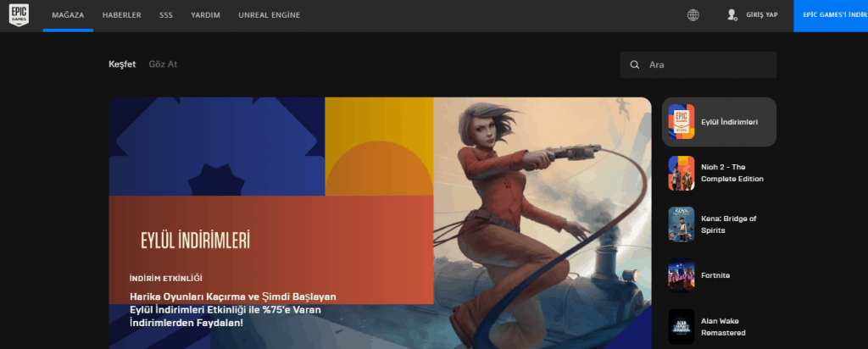Open the SSS page
This screenshot has width=868, height=349.
pos(166,15)
